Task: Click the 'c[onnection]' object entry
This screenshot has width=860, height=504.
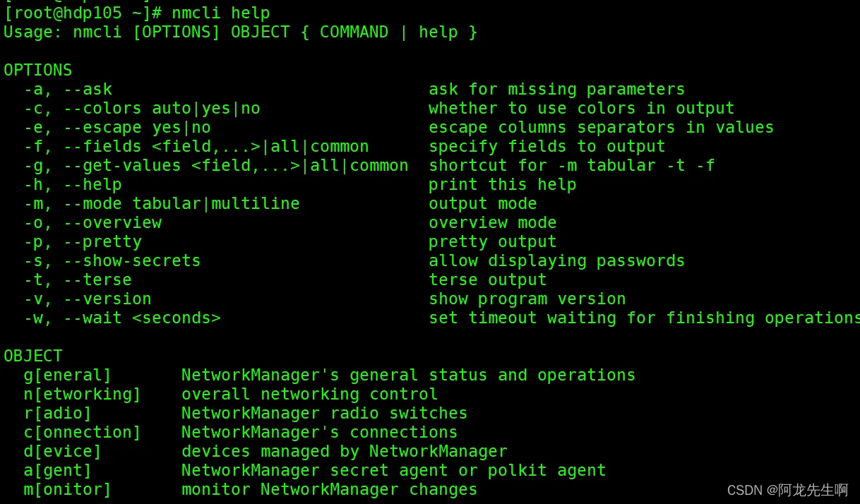Action: point(82,432)
